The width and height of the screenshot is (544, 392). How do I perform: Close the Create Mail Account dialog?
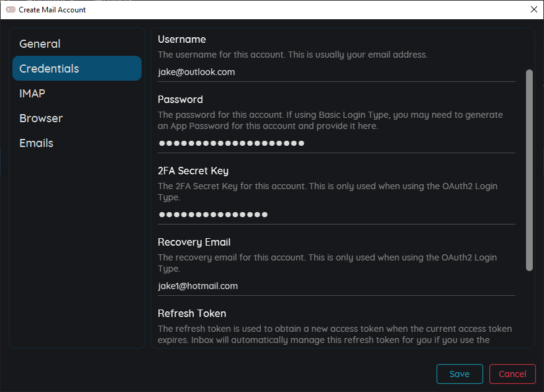pyautogui.click(x=533, y=9)
